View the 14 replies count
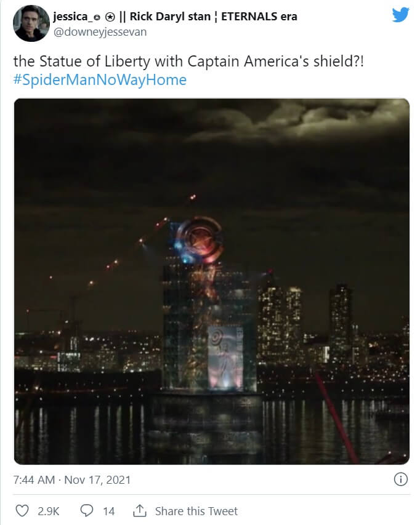This screenshot has height=525, width=420. pos(108,511)
